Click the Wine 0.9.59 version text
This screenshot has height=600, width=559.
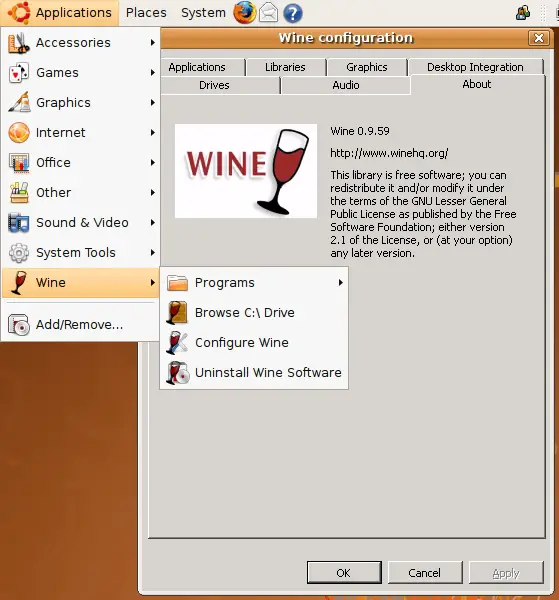point(360,131)
